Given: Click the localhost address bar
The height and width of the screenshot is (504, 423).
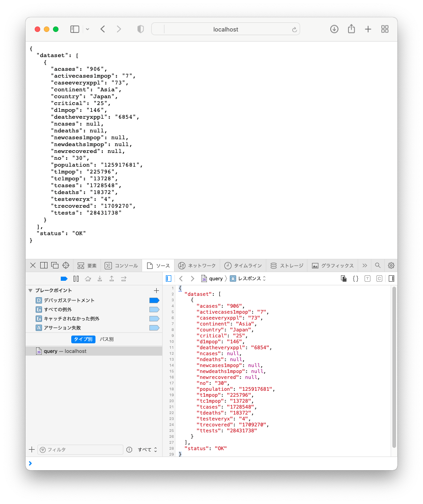Looking at the screenshot, I should (226, 29).
